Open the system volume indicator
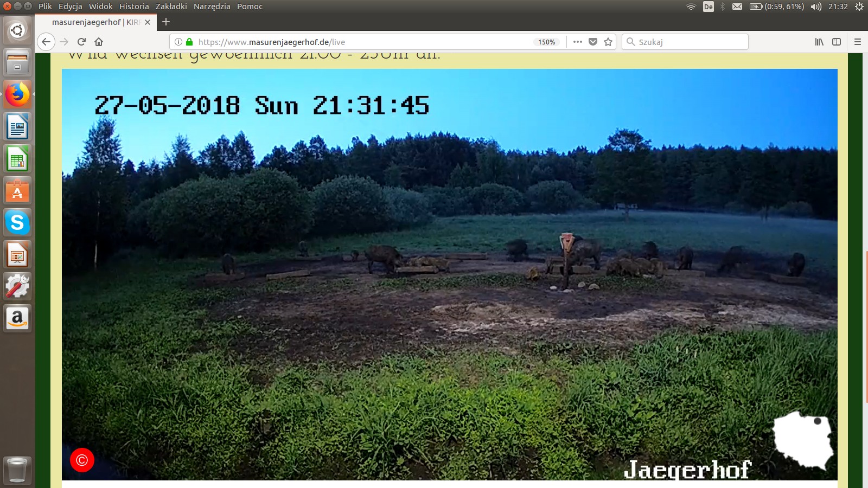868x488 pixels. coord(816,7)
